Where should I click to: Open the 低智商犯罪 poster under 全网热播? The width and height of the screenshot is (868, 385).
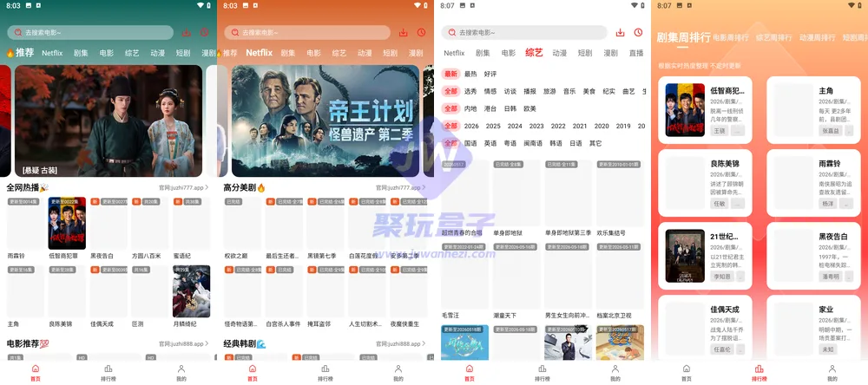(x=67, y=223)
